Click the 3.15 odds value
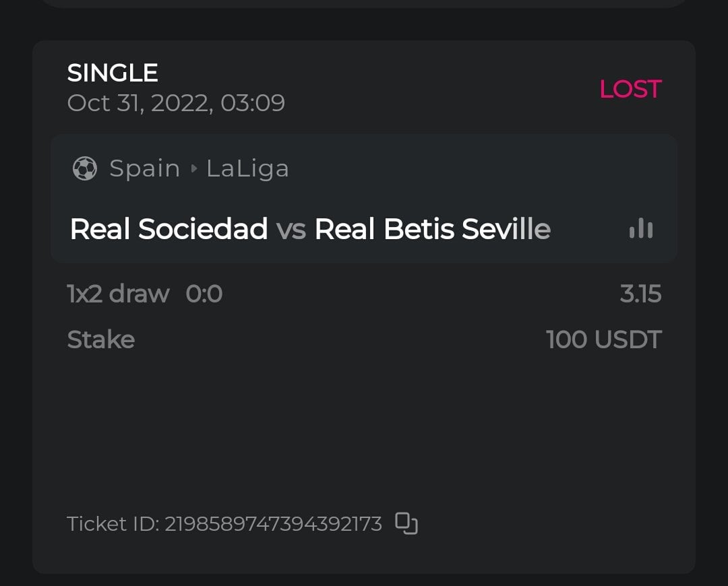Screen dimensions: 728x586 640,294
